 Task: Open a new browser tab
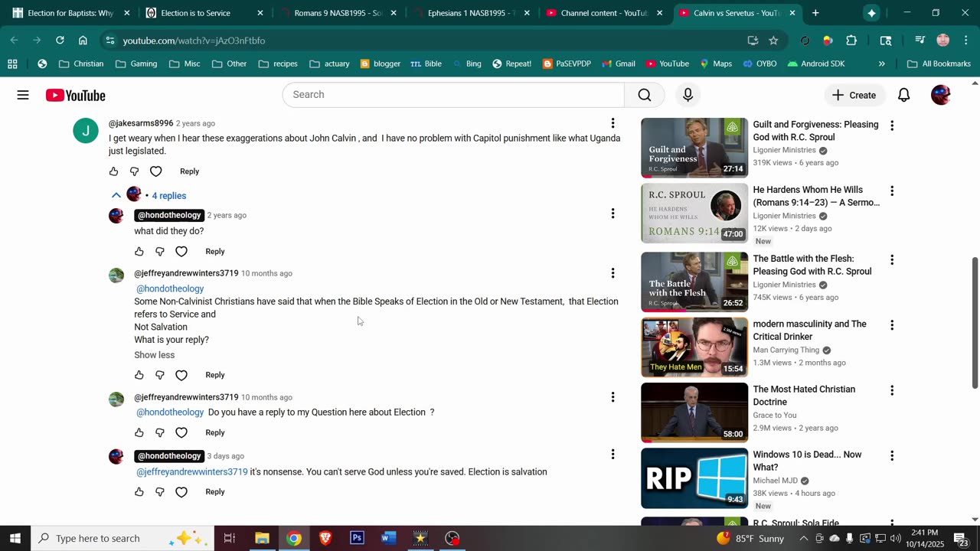pyautogui.click(x=815, y=13)
